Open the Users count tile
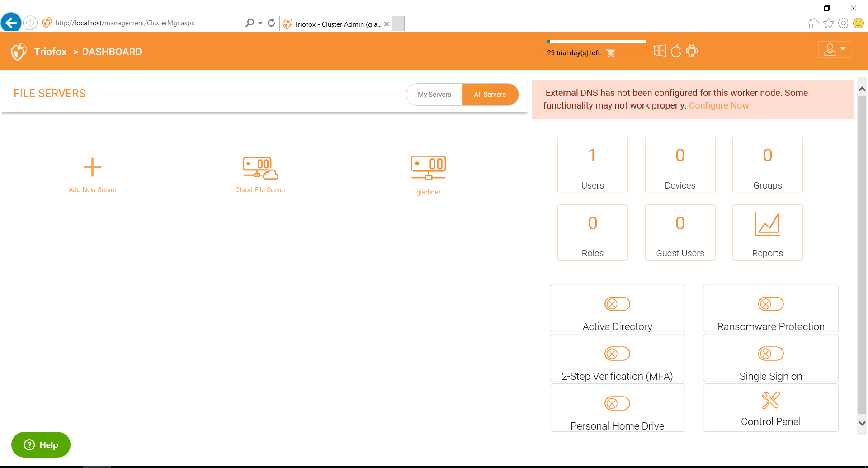Image resolution: width=868 pixels, height=468 pixels. click(x=592, y=165)
